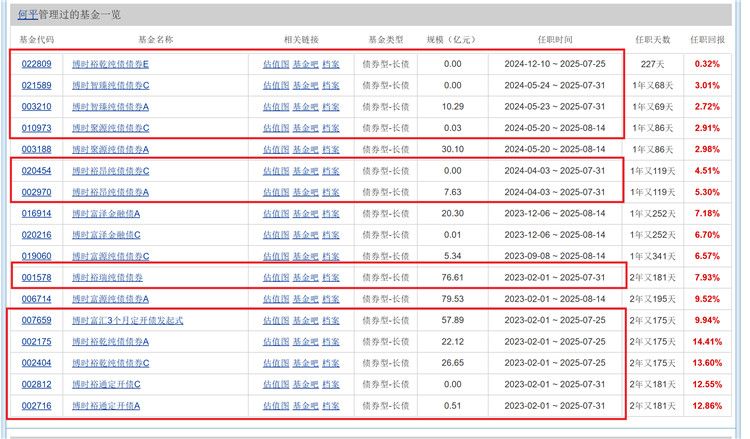Open the 博时富泽金融债A fund name link
Image resolution: width=750 pixels, height=439 pixels.
(x=106, y=213)
